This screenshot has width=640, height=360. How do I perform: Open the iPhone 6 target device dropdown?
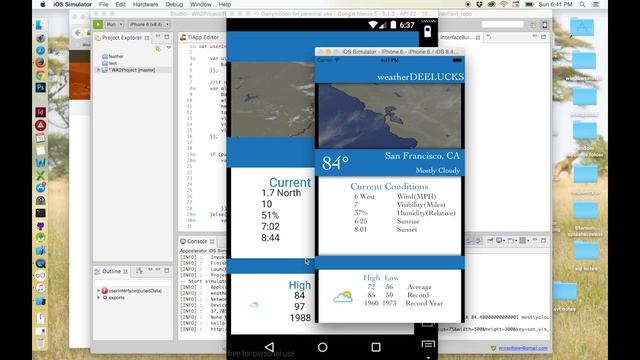point(149,24)
